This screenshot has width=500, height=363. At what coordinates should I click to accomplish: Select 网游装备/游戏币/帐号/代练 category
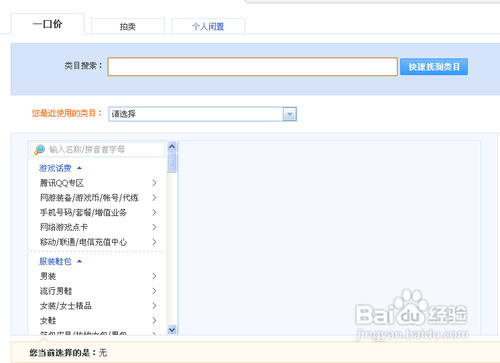89,198
